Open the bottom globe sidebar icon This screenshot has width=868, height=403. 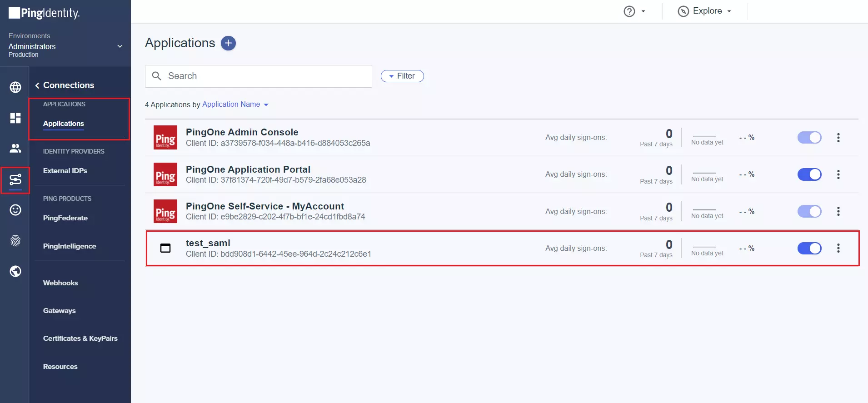15,271
